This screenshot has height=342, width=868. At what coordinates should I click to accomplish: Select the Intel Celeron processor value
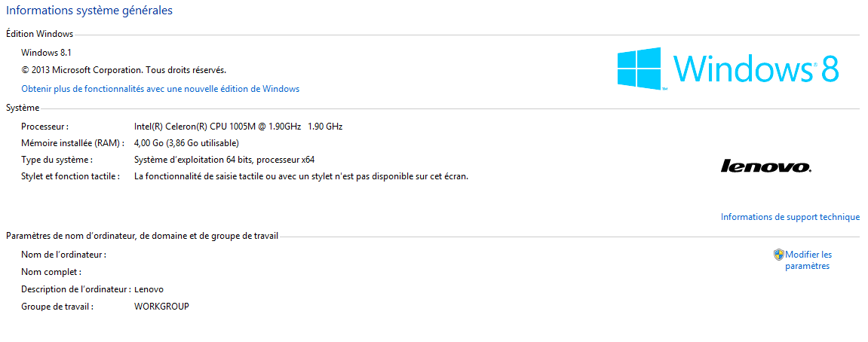238,127
